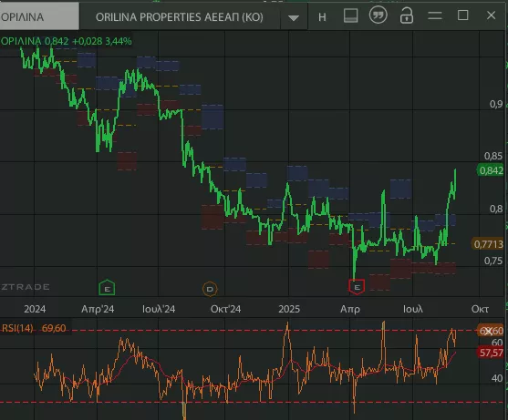Close the RSI panel with X icon

[x=489, y=331]
